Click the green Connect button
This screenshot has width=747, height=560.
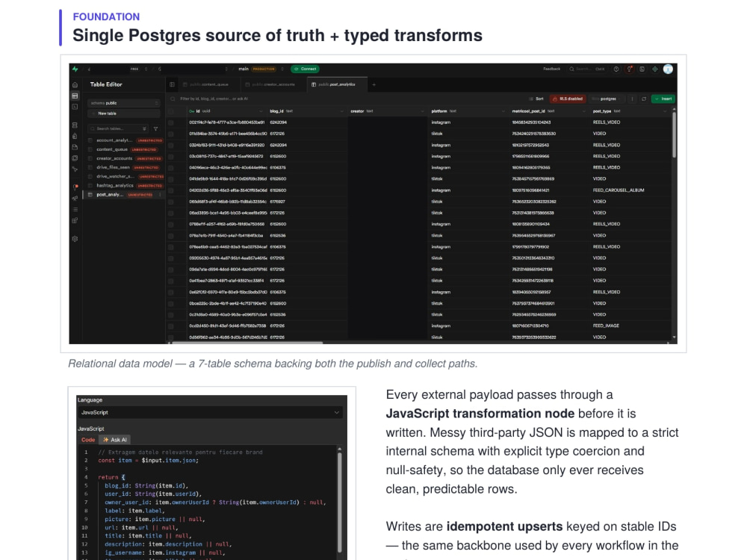click(305, 69)
